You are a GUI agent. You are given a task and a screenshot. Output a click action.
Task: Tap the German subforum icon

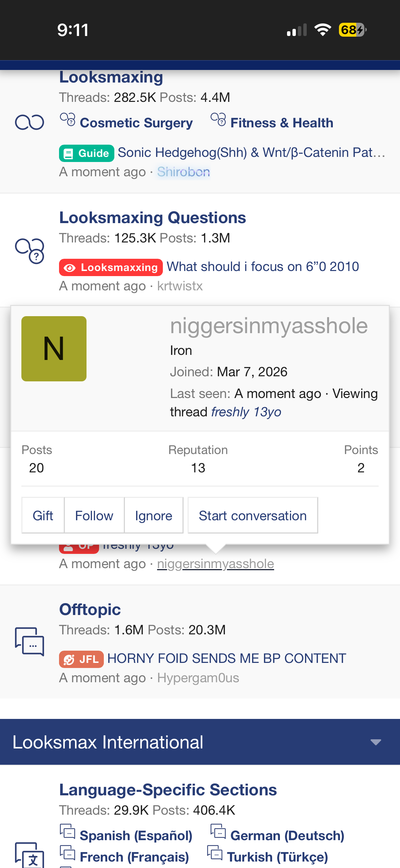click(x=218, y=831)
